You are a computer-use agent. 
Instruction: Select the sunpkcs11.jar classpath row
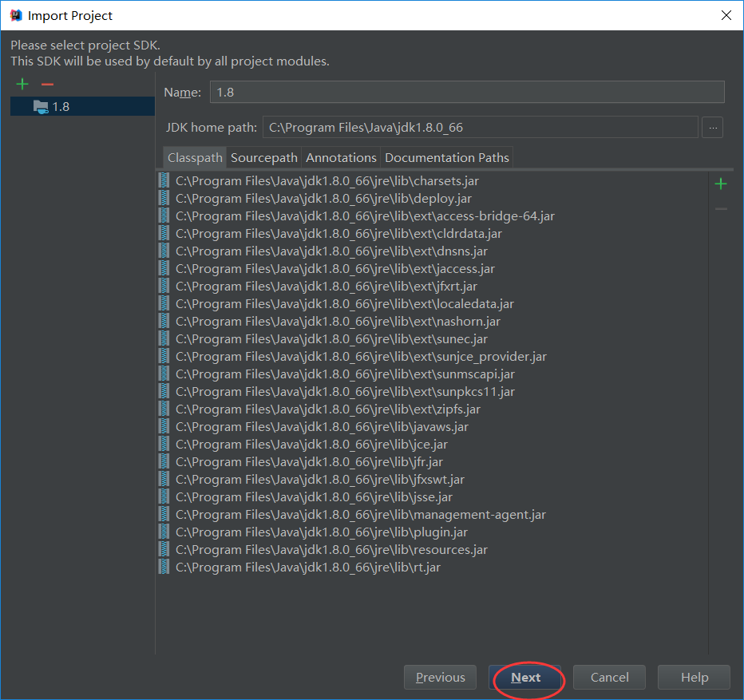pyautogui.click(x=433, y=392)
